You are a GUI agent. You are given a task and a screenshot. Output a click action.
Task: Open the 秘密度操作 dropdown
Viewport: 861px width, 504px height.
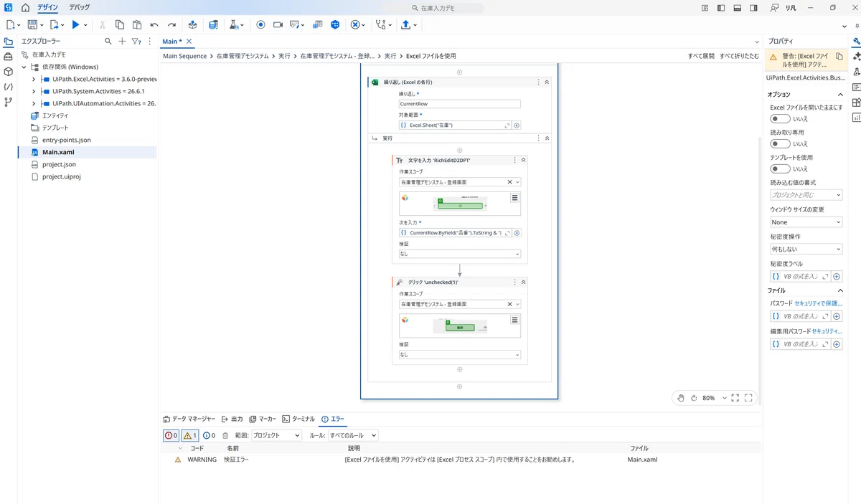point(806,249)
